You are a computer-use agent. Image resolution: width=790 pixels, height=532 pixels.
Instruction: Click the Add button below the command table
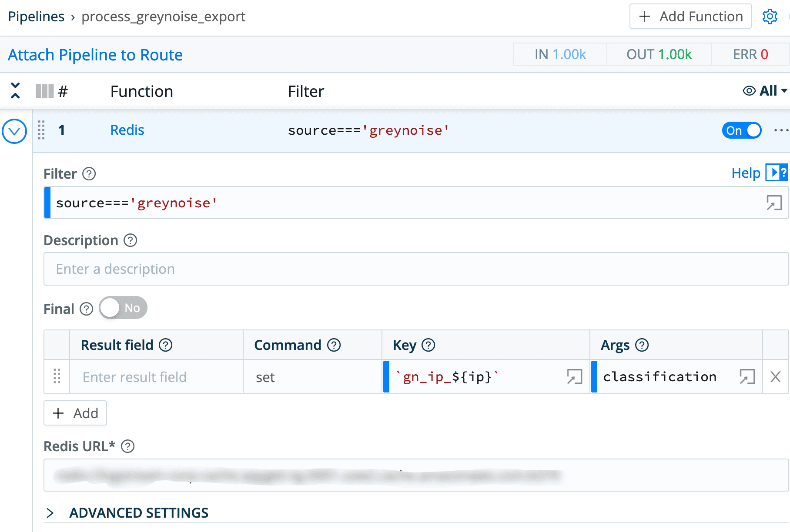click(75, 413)
